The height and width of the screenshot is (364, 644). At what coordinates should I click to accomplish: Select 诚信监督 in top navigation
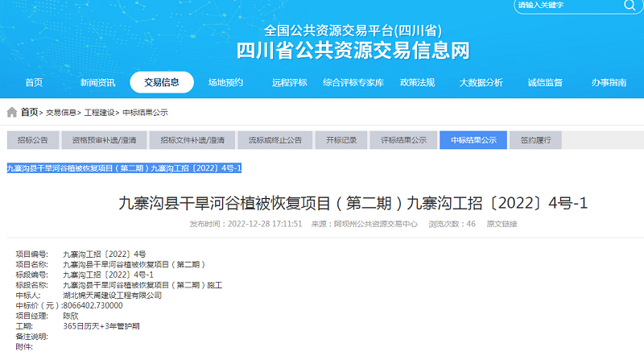point(545,82)
